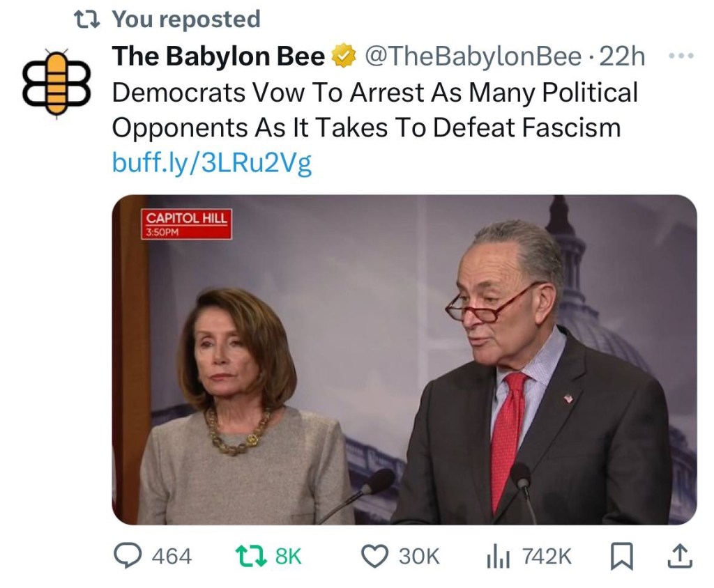Click the small repost icon beside "You reposted"

point(86,19)
